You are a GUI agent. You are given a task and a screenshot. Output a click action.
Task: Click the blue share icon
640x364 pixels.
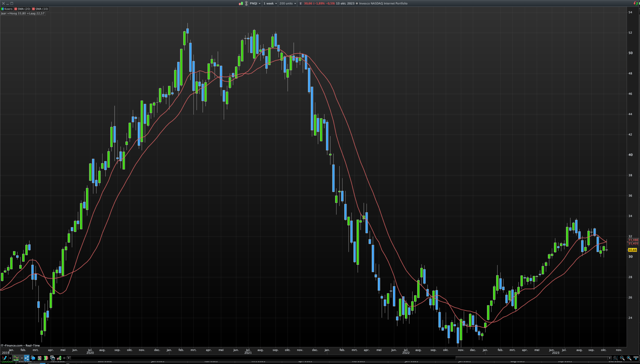click(27, 358)
